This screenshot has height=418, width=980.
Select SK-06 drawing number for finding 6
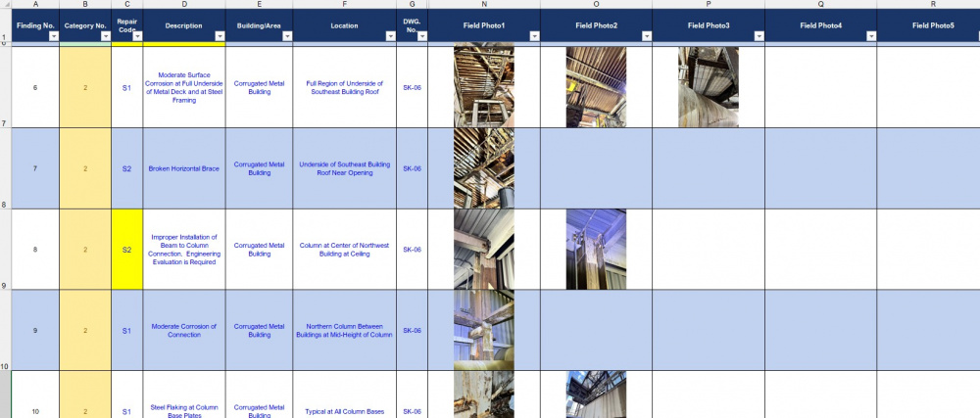pos(413,87)
